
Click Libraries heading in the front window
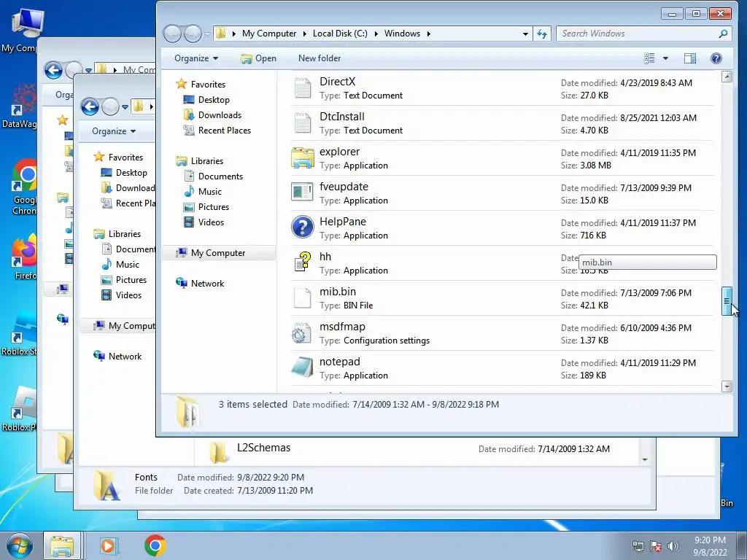coord(206,161)
